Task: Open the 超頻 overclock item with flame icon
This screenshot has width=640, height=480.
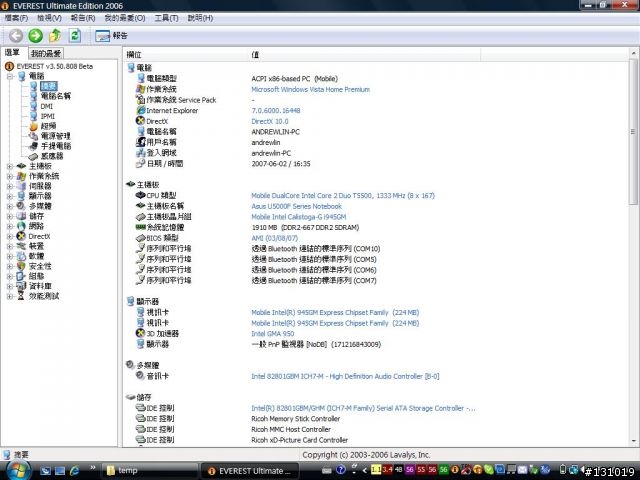Action: click(x=48, y=126)
